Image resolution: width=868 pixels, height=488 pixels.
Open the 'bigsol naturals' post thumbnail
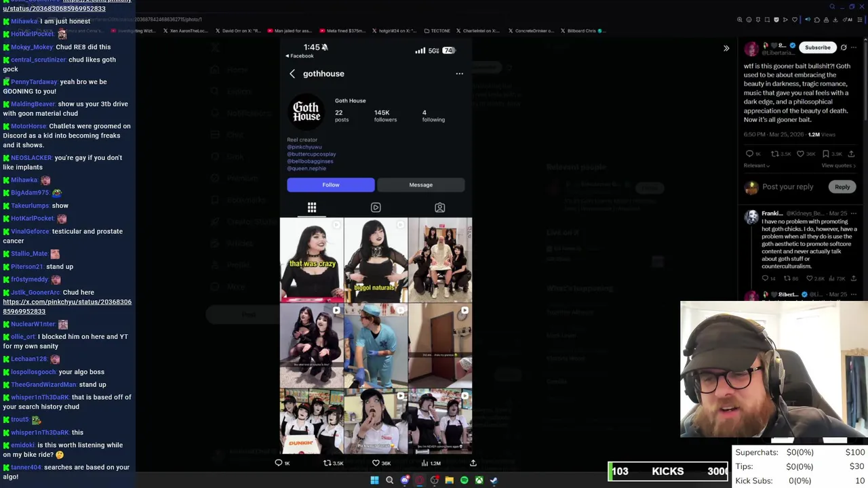[x=376, y=260]
